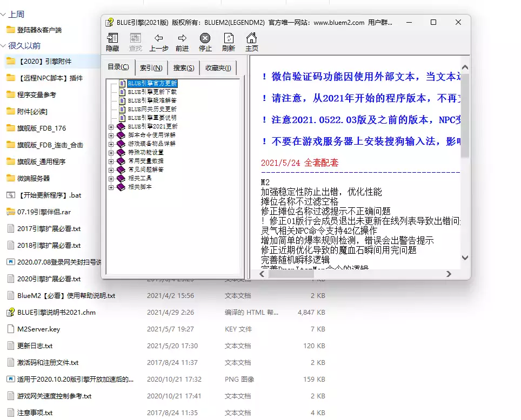The width and height of the screenshot is (521, 420).
Task: Click the book icon for 游戏装备物品详解
Action: 121,144
